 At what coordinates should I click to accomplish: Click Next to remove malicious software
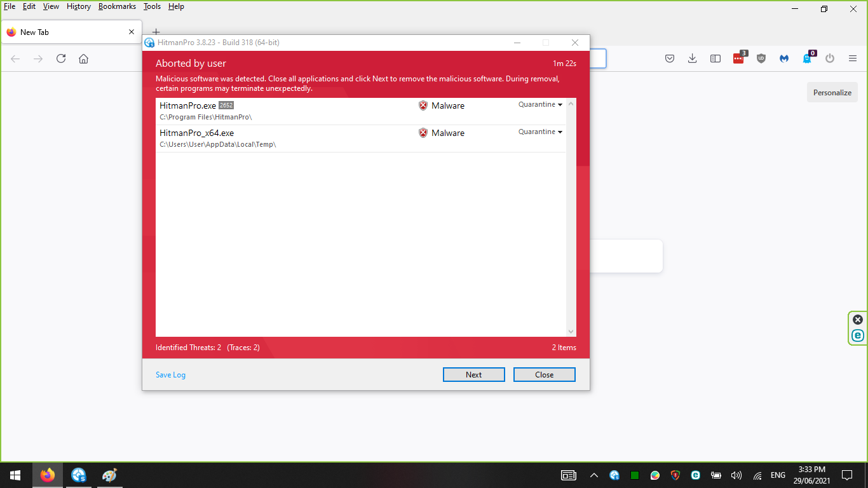click(473, 375)
